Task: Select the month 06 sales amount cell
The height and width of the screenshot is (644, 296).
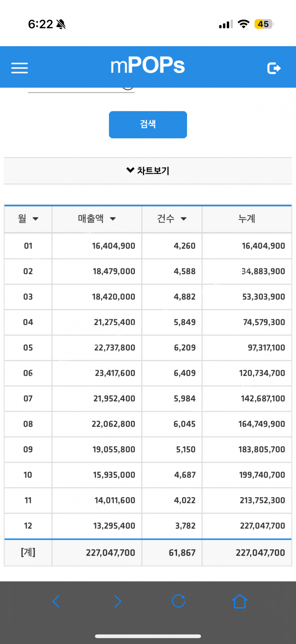Action: (115, 373)
